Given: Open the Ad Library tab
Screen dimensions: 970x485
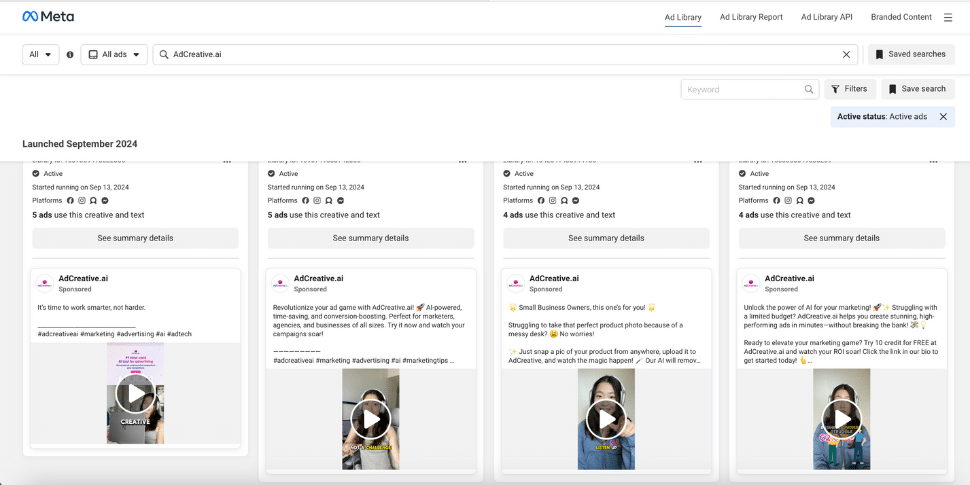Looking at the screenshot, I should [683, 17].
